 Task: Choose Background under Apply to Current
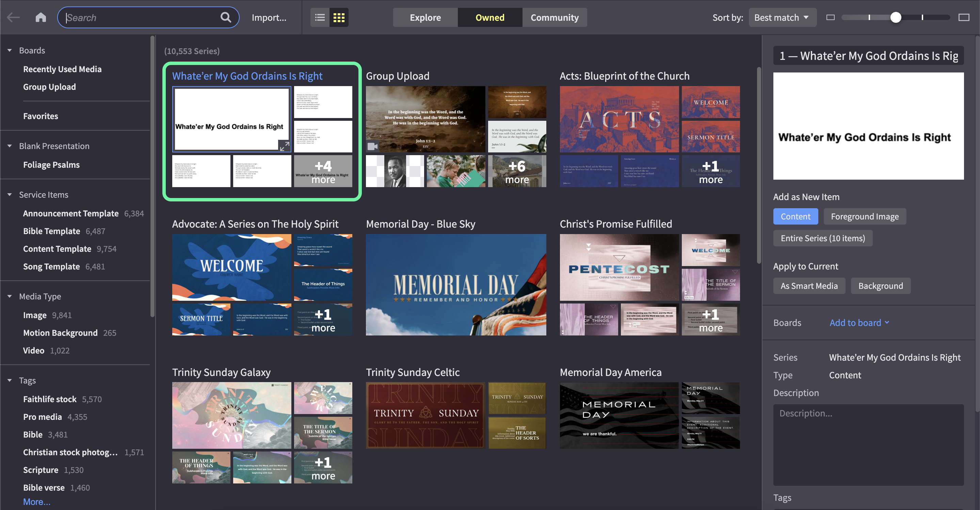pyautogui.click(x=880, y=286)
